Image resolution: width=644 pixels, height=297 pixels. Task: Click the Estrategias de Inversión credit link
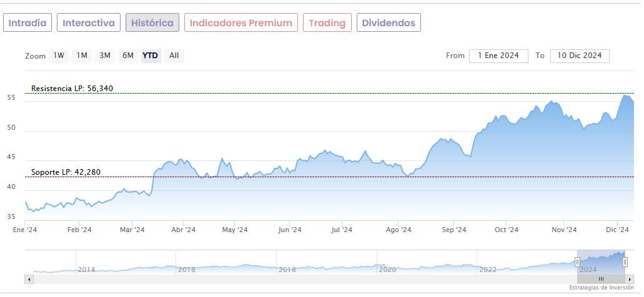605,288
